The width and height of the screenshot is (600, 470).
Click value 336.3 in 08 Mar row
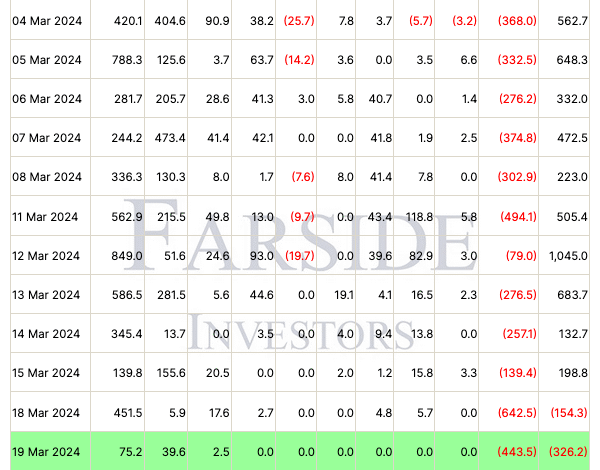click(127, 177)
